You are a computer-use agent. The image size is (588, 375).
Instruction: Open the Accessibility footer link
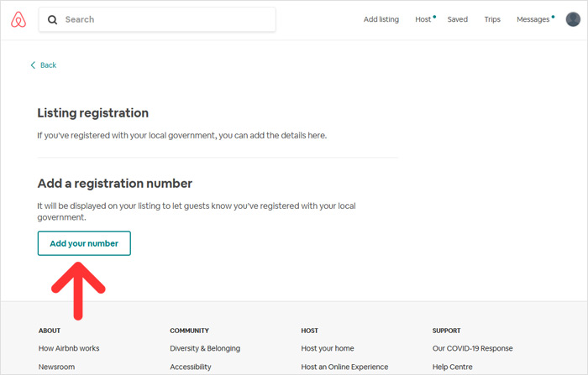tap(191, 367)
